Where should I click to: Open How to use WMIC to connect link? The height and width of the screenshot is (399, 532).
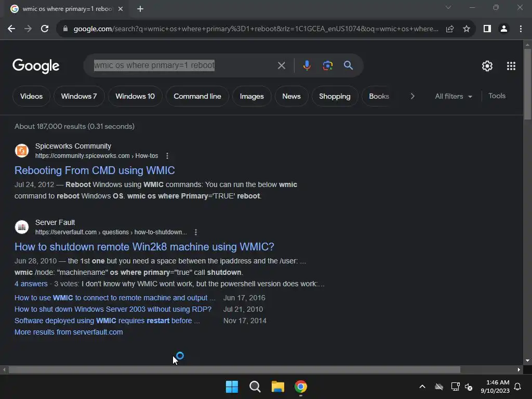point(115,298)
